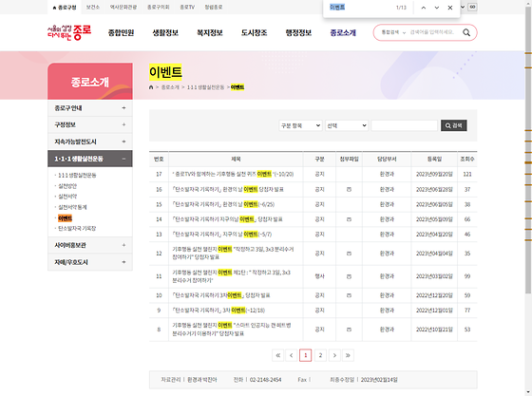Click the GO button at top right

[472, 7]
